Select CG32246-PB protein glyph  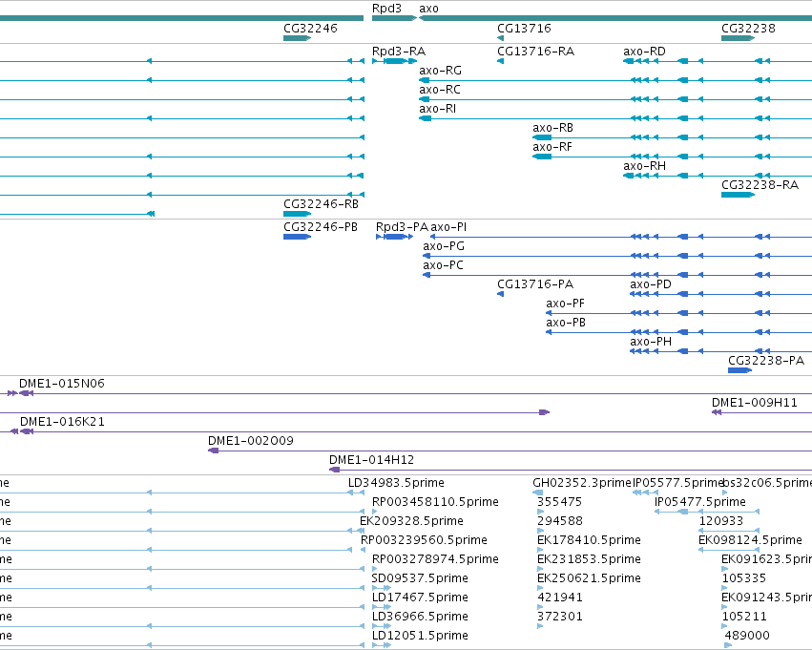(298, 237)
